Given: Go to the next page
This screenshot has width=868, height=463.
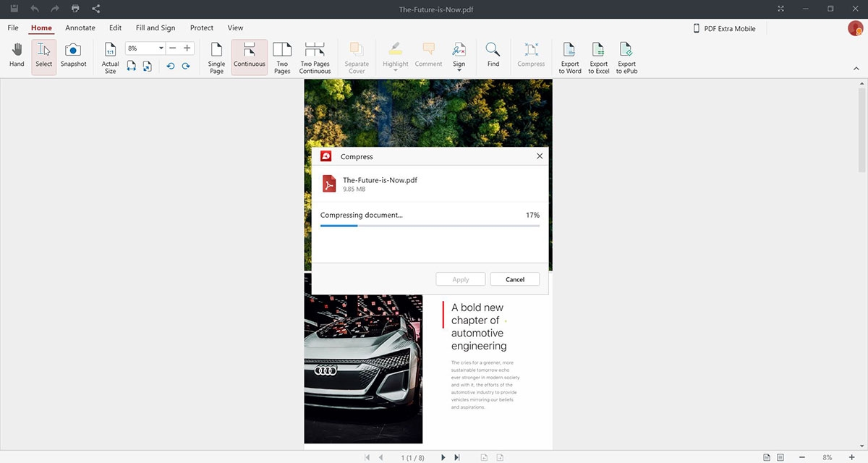Looking at the screenshot, I should (443, 457).
